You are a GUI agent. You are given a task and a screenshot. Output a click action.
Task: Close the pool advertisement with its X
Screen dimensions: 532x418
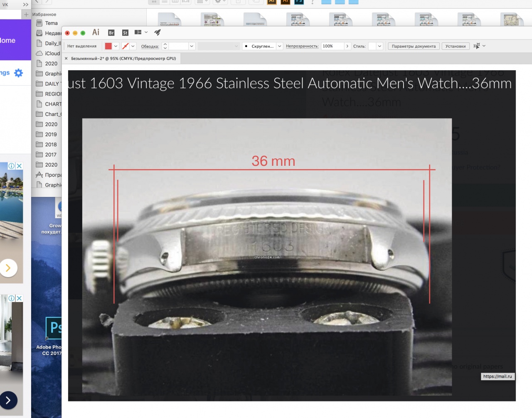19,166
